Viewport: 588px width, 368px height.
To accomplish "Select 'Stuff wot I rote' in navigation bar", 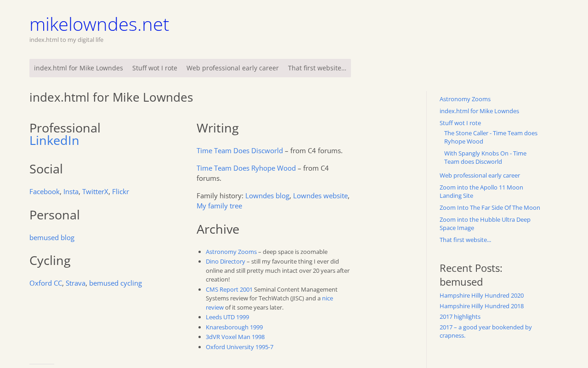I will [x=155, y=68].
